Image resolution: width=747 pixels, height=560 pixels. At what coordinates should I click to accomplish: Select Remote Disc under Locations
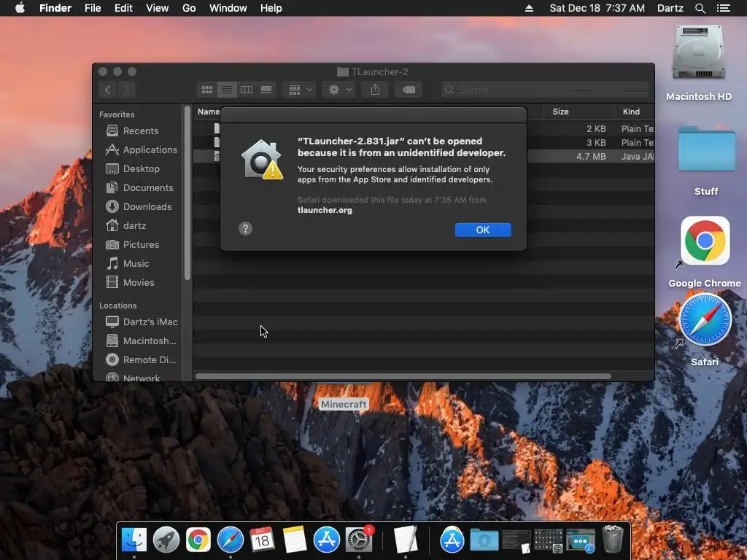(x=141, y=360)
